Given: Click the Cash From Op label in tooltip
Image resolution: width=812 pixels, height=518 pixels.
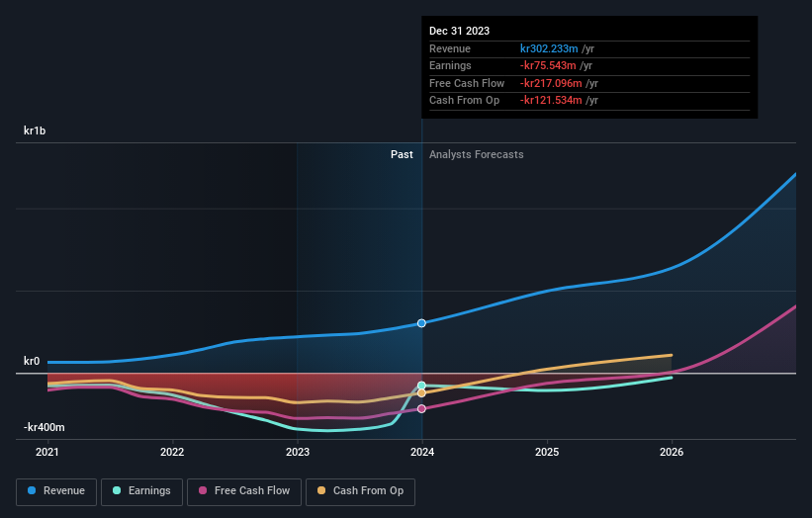Looking at the screenshot, I should point(464,101).
